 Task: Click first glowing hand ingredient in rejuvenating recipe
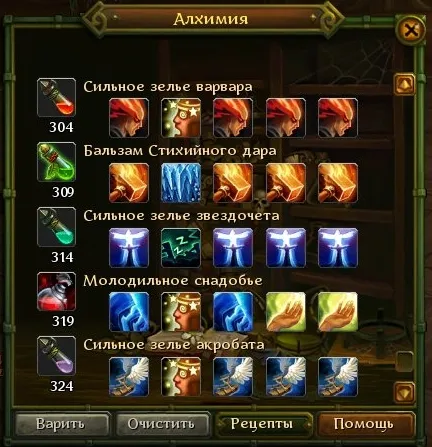tap(286, 312)
